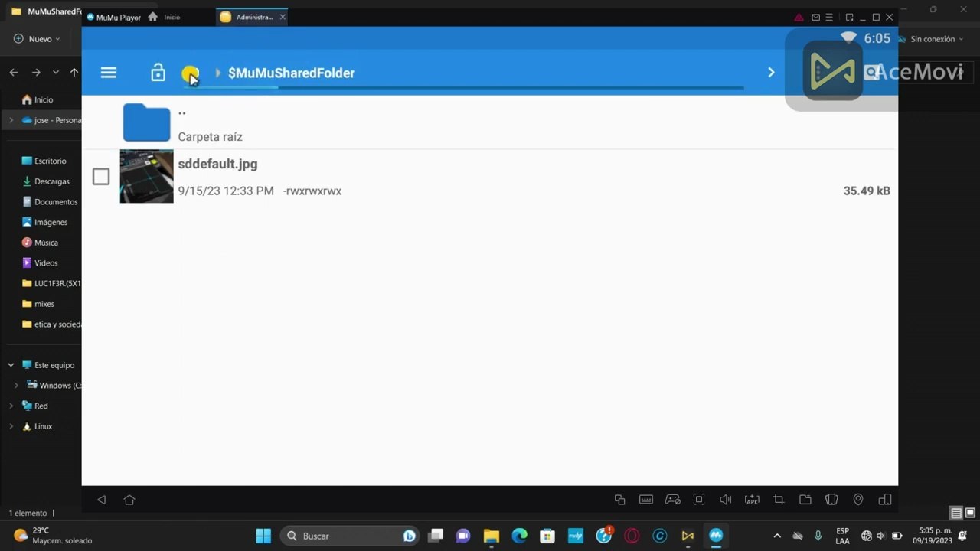This screenshot has width=980, height=551.
Task: Open the multi-window icon in MuMu toolbar
Action: [x=620, y=500]
